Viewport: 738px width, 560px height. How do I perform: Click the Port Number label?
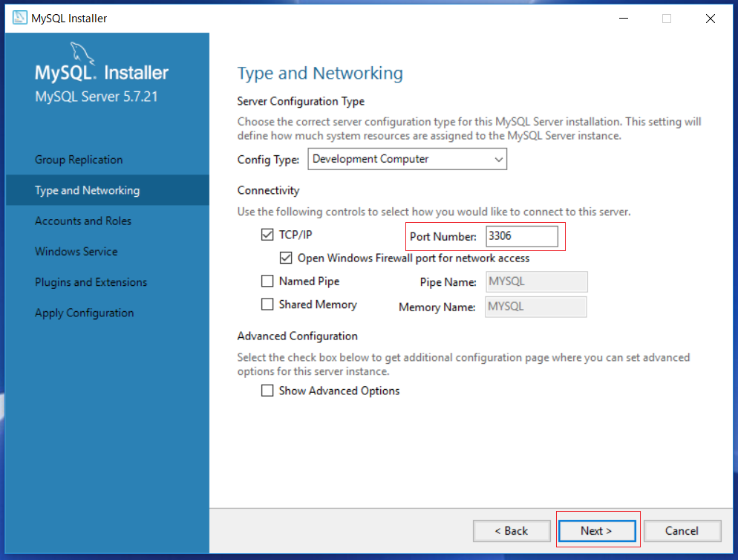443,236
